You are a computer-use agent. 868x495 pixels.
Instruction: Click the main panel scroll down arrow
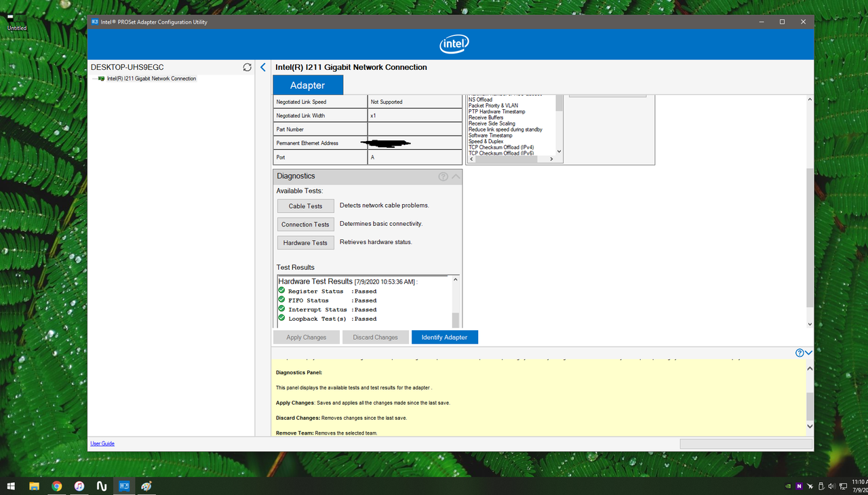tap(810, 324)
